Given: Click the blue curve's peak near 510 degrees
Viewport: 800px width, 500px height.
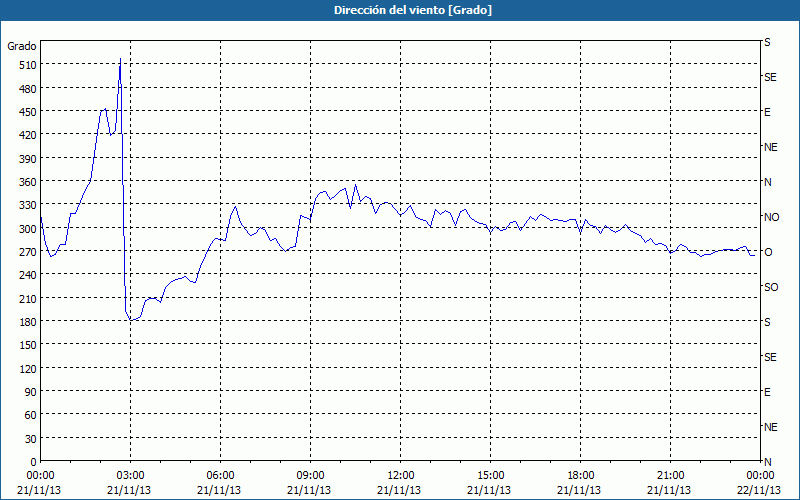Looking at the screenshot, I should tap(120, 59).
